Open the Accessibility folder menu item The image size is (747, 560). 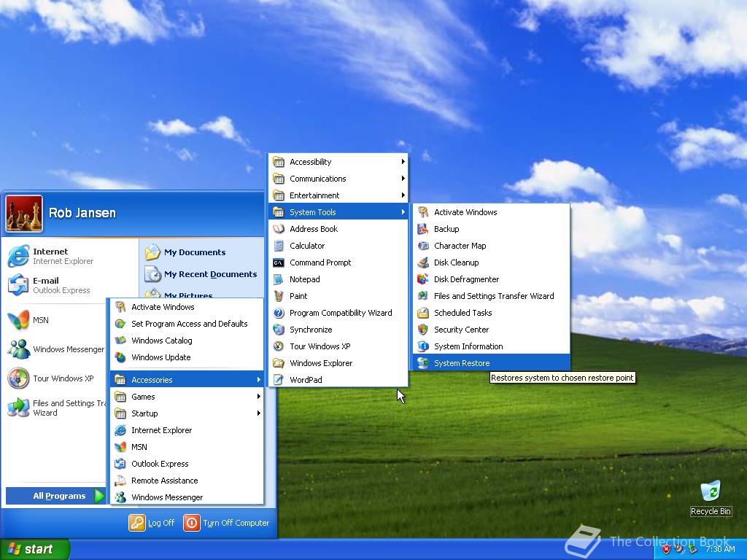338,162
